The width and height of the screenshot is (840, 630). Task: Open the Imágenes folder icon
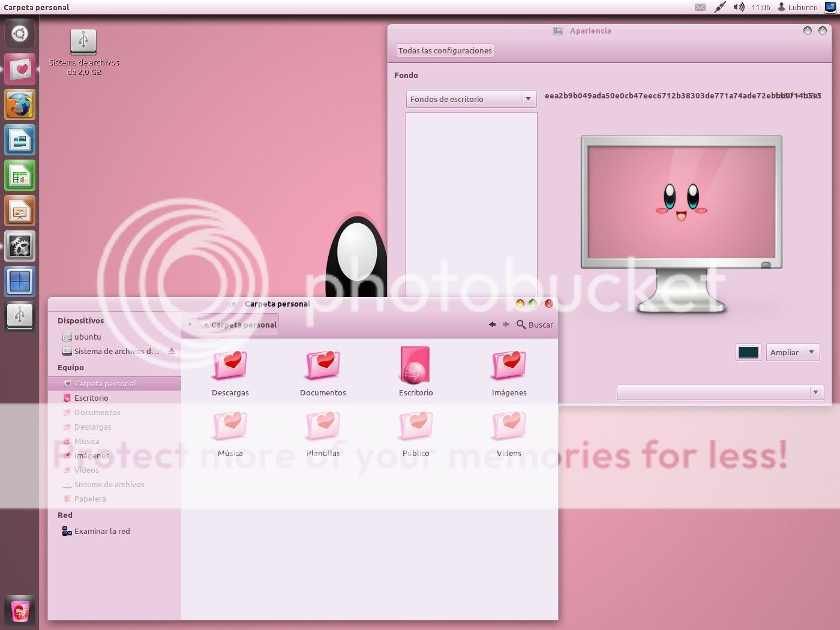click(509, 364)
